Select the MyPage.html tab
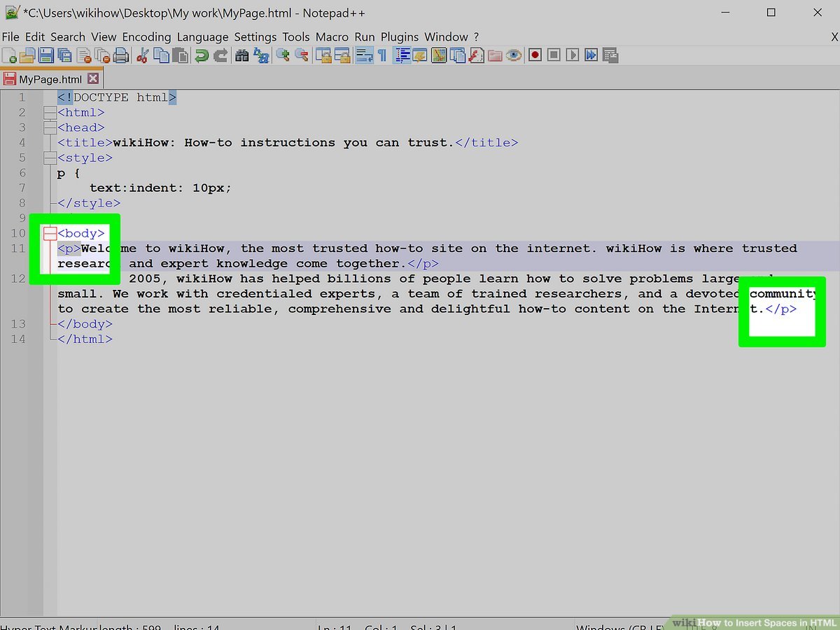The height and width of the screenshot is (630, 840). pyautogui.click(x=50, y=79)
